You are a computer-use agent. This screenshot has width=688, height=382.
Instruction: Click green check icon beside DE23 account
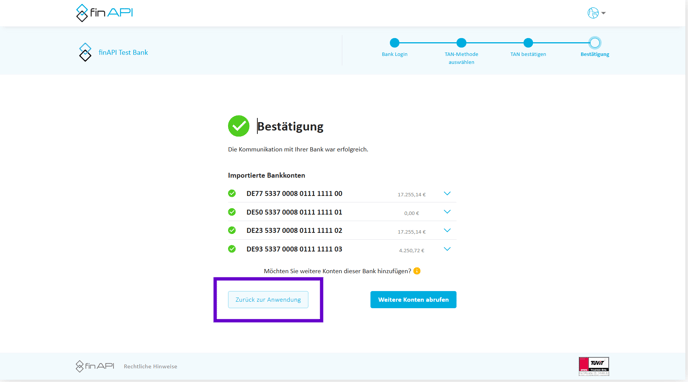pyautogui.click(x=232, y=230)
